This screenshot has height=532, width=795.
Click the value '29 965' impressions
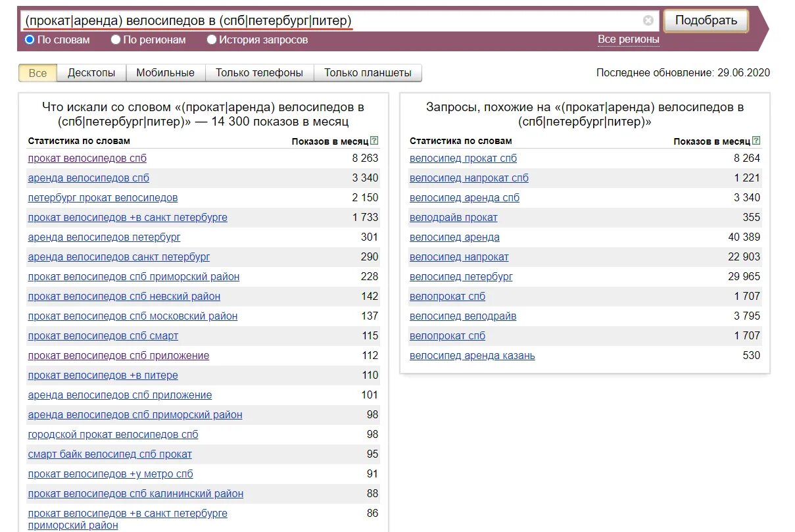click(744, 277)
